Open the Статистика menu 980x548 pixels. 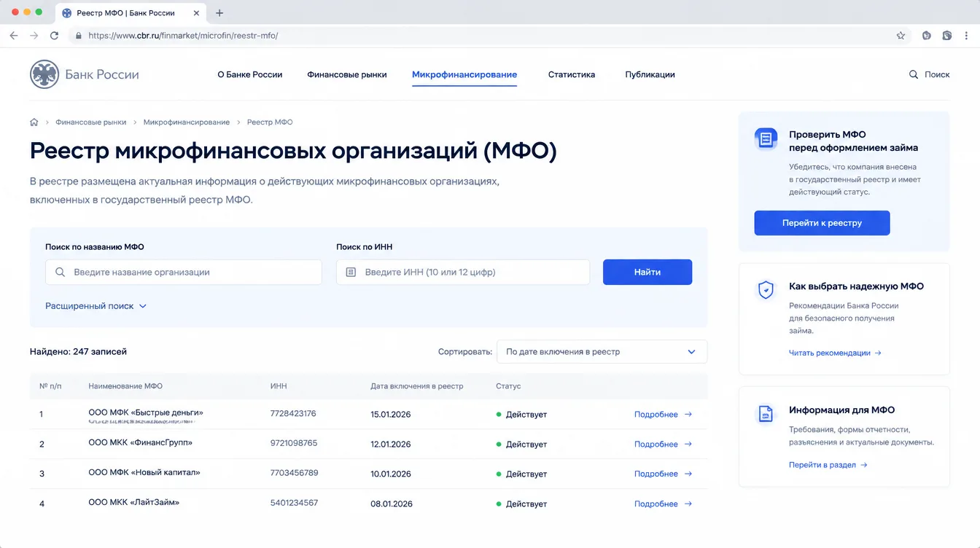[x=572, y=74]
